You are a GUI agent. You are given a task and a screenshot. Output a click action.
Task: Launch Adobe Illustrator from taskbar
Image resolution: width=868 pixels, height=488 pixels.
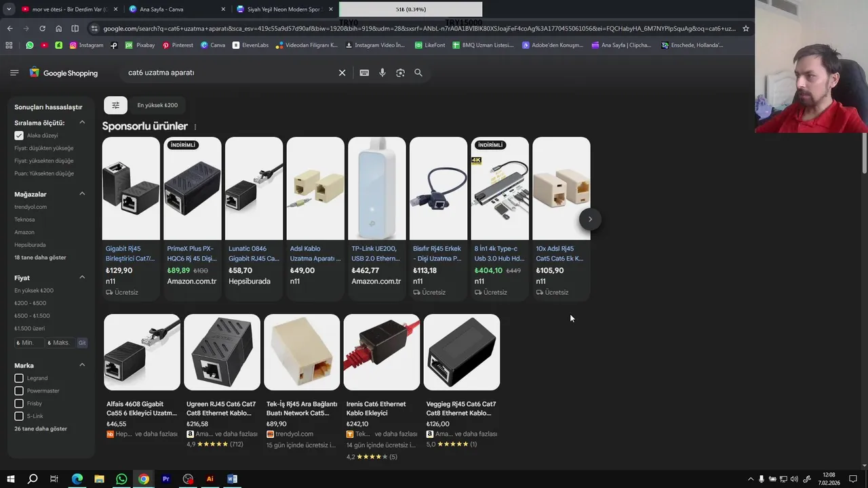pyautogui.click(x=210, y=479)
